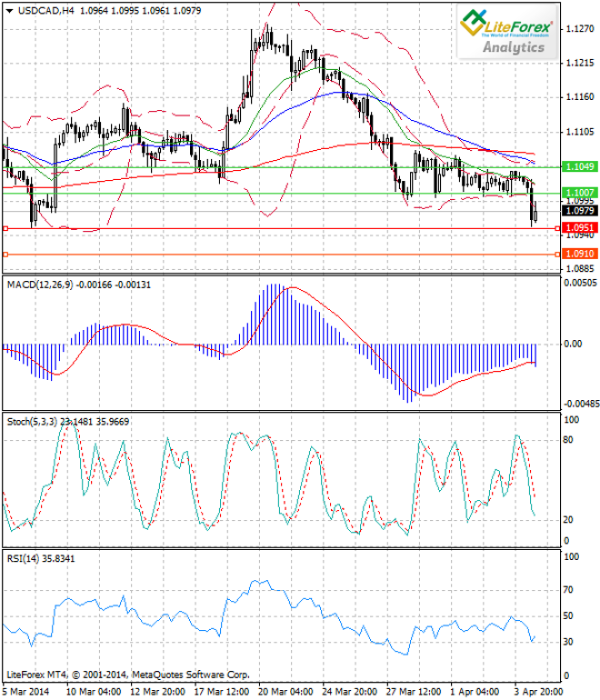Click the 0.00505 MACD scale value
This screenshot has height=700, width=600.
(580, 283)
